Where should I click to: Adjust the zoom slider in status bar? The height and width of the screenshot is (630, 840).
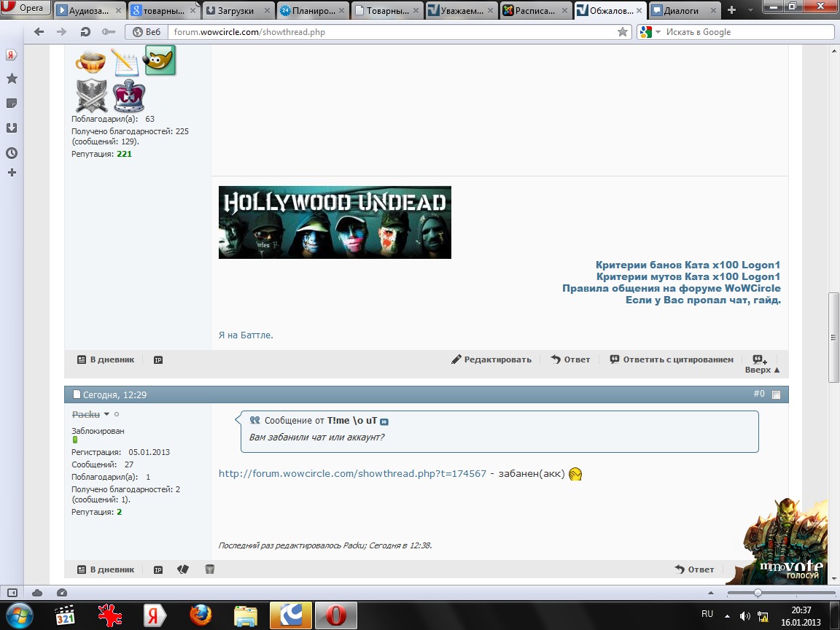pyautogui.click(x=758, y=593)
